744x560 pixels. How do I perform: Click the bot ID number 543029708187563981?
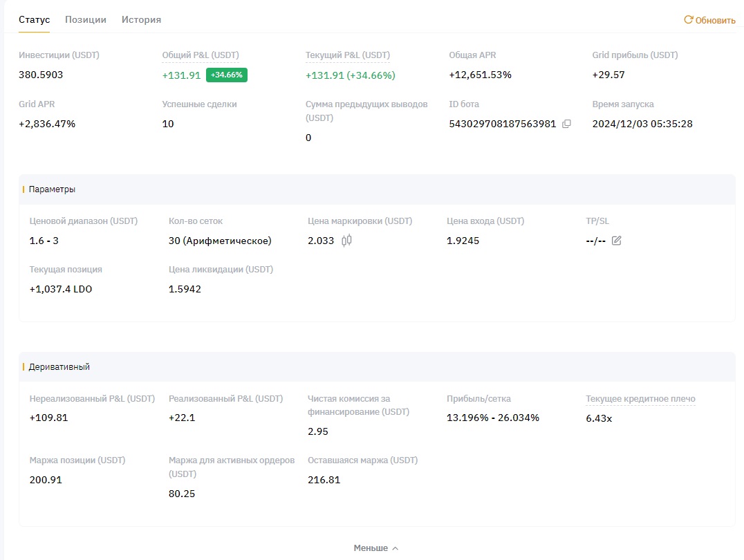503,124
